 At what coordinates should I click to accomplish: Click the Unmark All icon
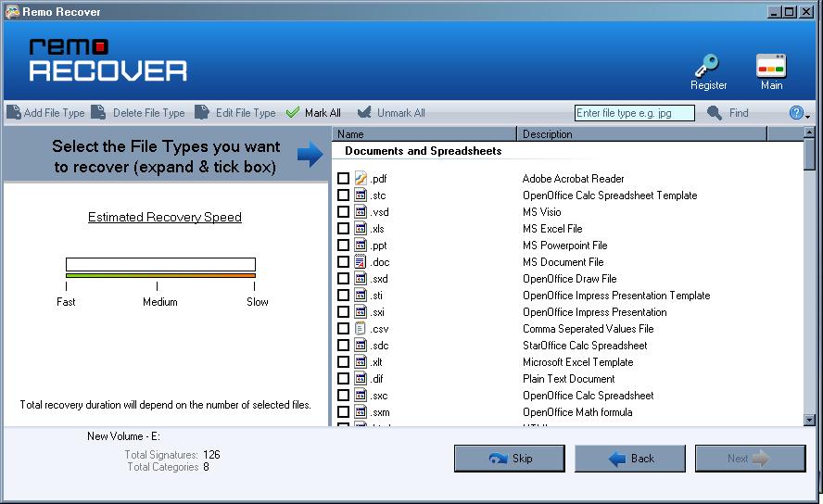[x=363, y=112]
